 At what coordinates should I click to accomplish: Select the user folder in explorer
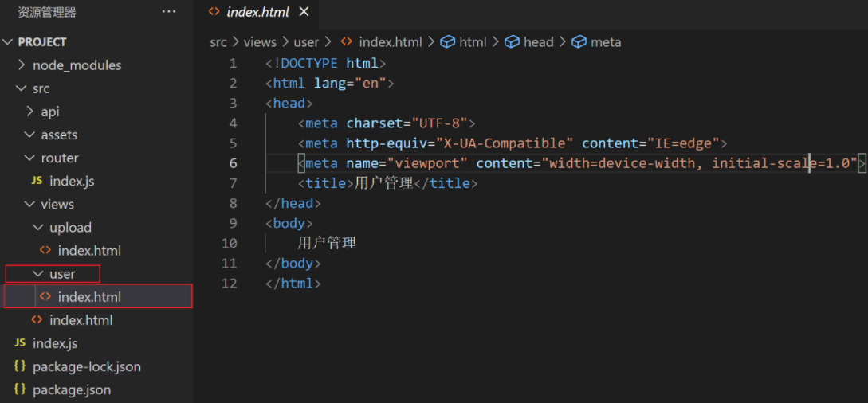(x=62, y=274)
